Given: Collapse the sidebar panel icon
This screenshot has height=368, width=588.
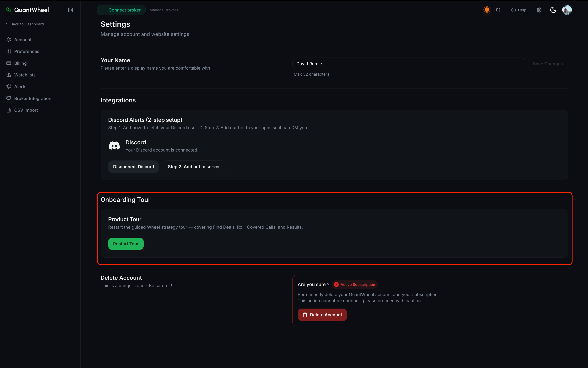Looking at the screenshot, I should [x=70, y=10].
